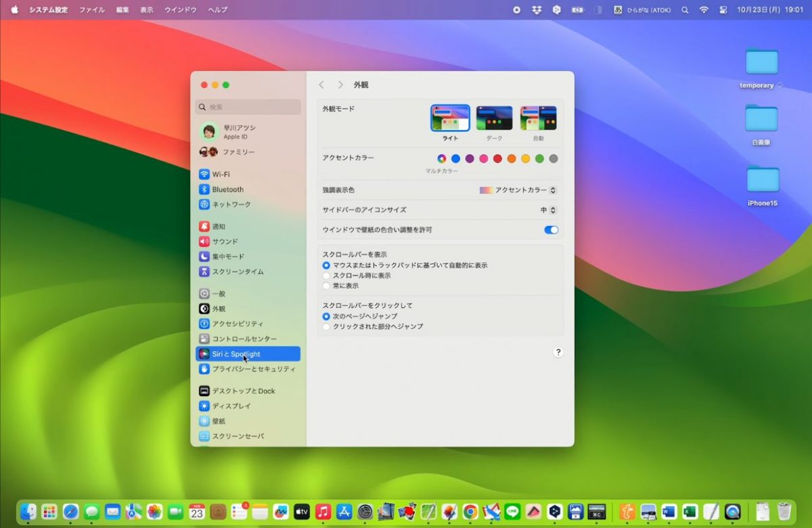
Task: Select 外観 in the sidebar
Action: click(248, 309)
